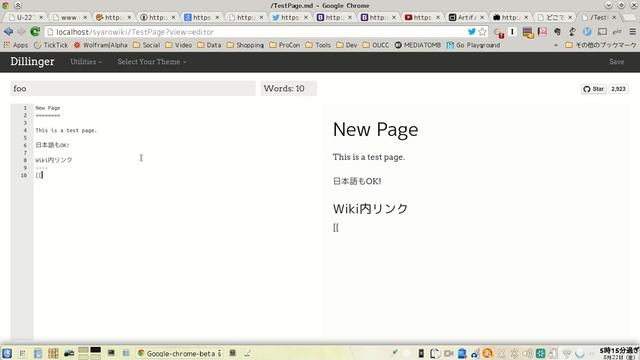Expand the Data bookmarks folder
The width and height of the screenshot is (640, 360).
209,45
